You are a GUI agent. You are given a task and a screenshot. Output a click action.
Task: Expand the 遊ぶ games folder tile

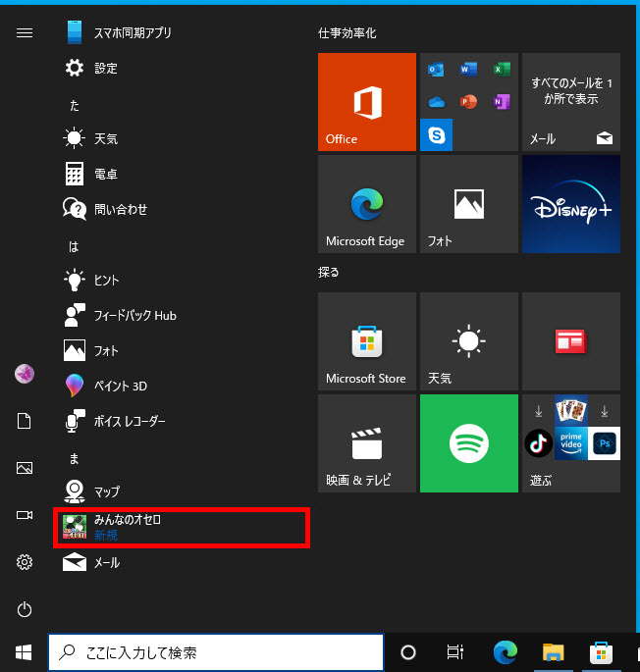[571, 443]
